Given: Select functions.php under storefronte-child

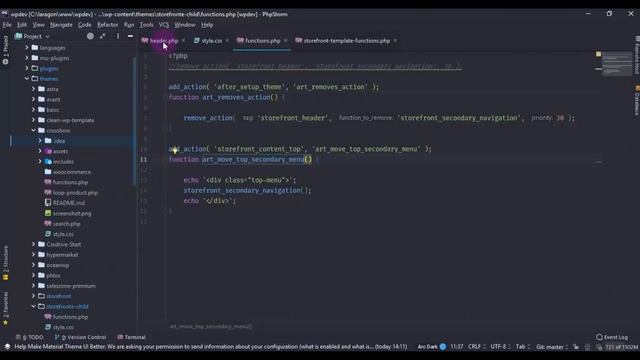Looking at the screenshot, I should (70, 317).
